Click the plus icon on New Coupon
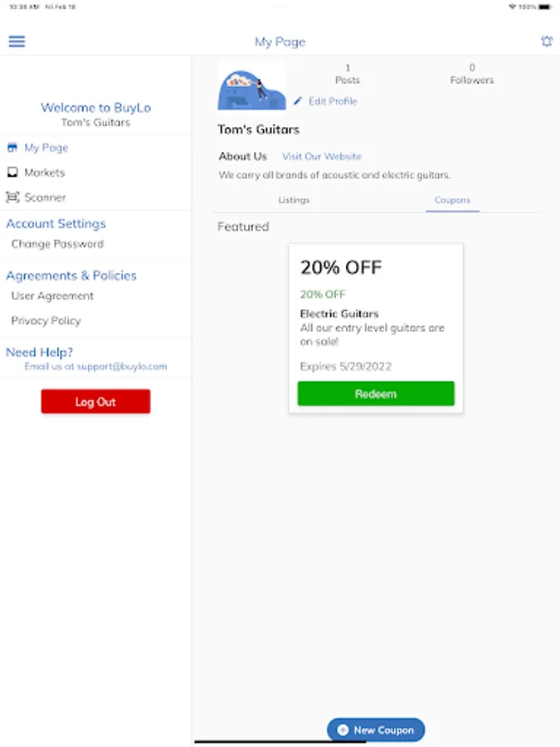The height and width of the screenshot is (747, 560). pyautogui.click(x=343, y=730)
